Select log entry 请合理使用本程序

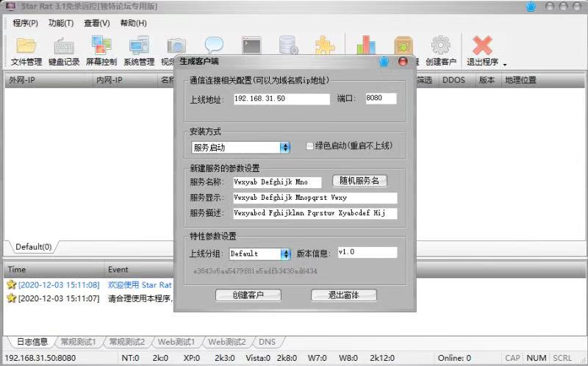tap(140, 298)
